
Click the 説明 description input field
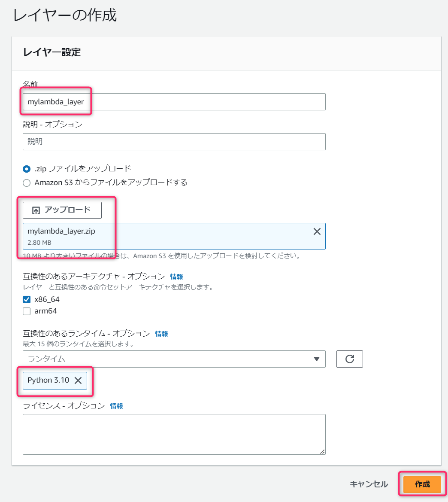pos(174,142)
